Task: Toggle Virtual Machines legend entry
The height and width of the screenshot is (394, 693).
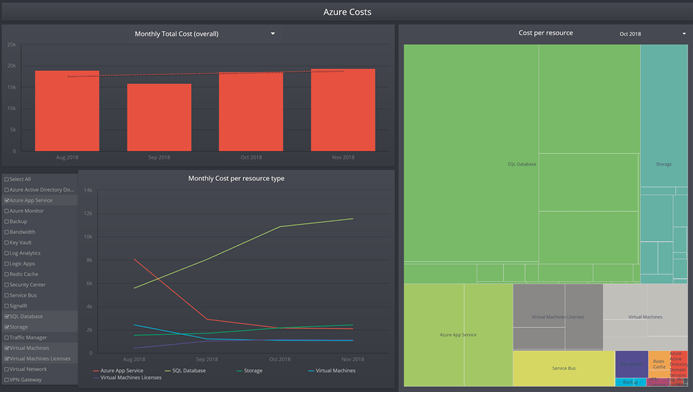Action: coord(332,371)
